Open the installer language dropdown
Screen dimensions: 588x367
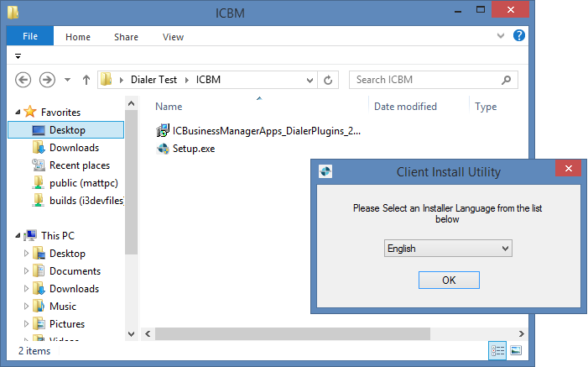[448, 249]
